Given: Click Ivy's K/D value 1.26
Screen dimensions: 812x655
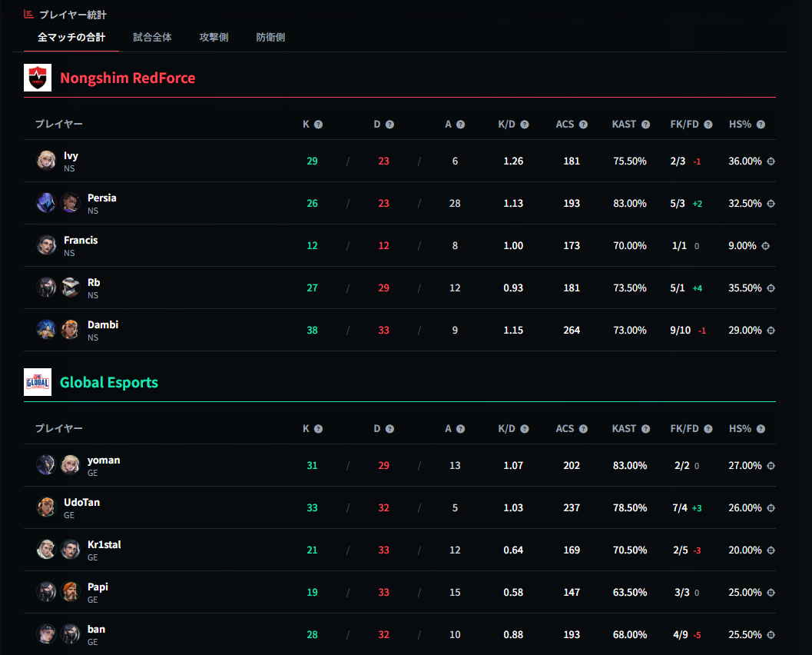Looking at the screenshot, I should pos(513,161).
